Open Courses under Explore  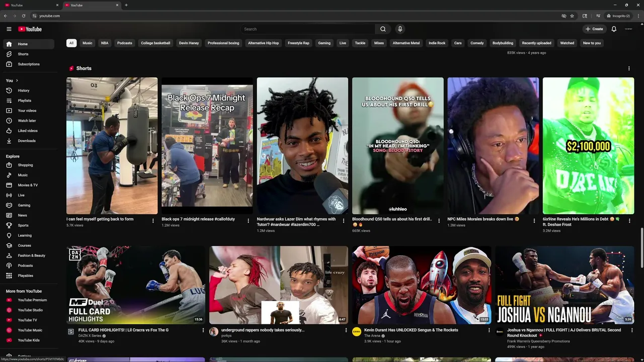pyautogui.click(x=28, y=245)
